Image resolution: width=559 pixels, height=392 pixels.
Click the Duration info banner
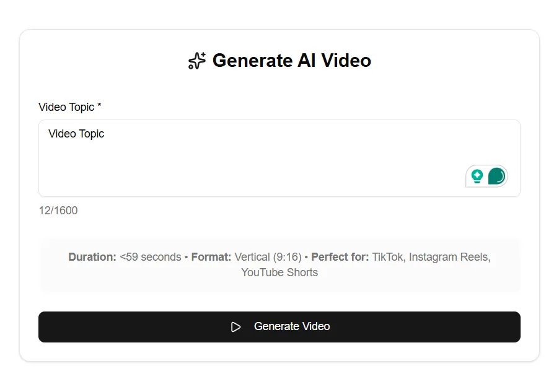tap(279, 264)
